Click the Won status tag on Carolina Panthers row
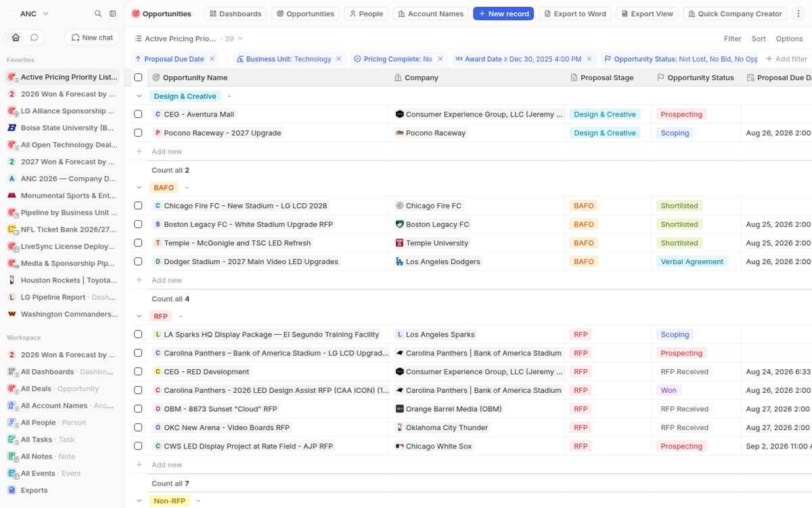 pos(669,390)
